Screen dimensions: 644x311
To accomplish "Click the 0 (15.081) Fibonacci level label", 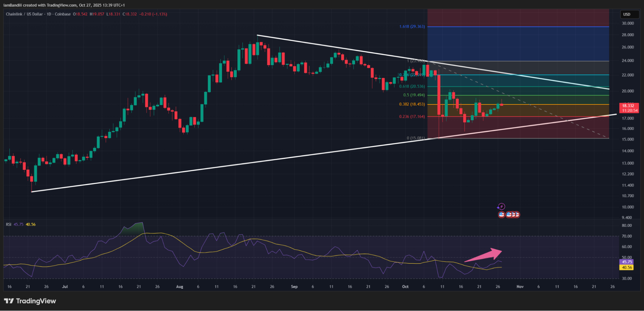I will pyautogui.click(x=416, y=138).
